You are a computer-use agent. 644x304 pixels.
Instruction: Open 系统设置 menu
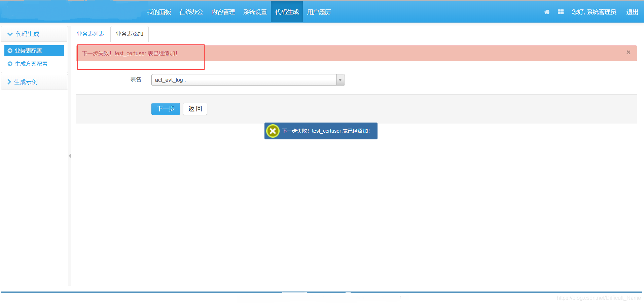pyautogui.click(x=255, y=12)
